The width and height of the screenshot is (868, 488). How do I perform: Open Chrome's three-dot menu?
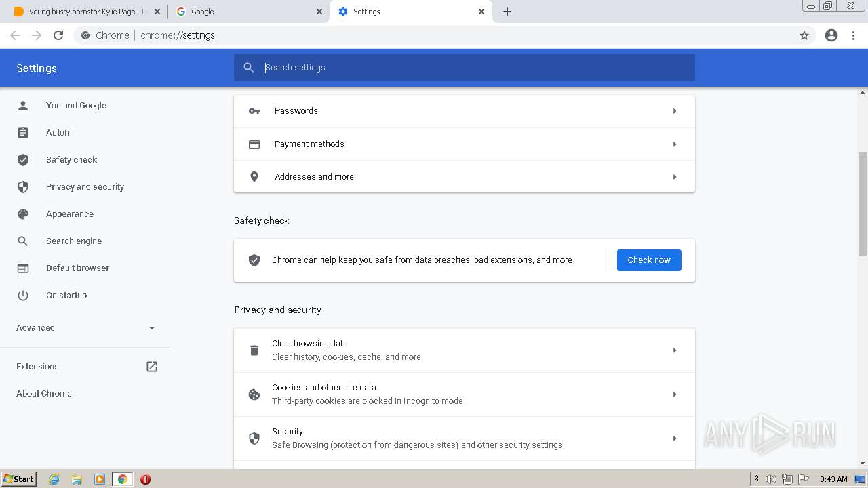854,35
